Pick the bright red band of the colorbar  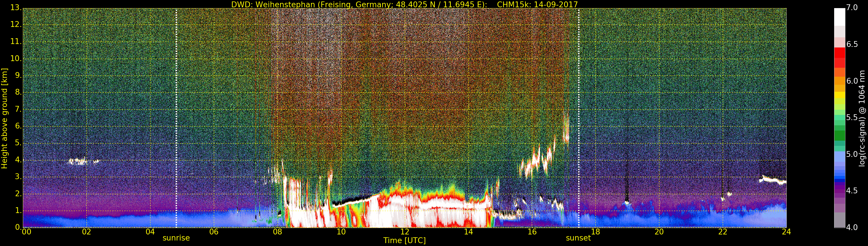(839, 53)
